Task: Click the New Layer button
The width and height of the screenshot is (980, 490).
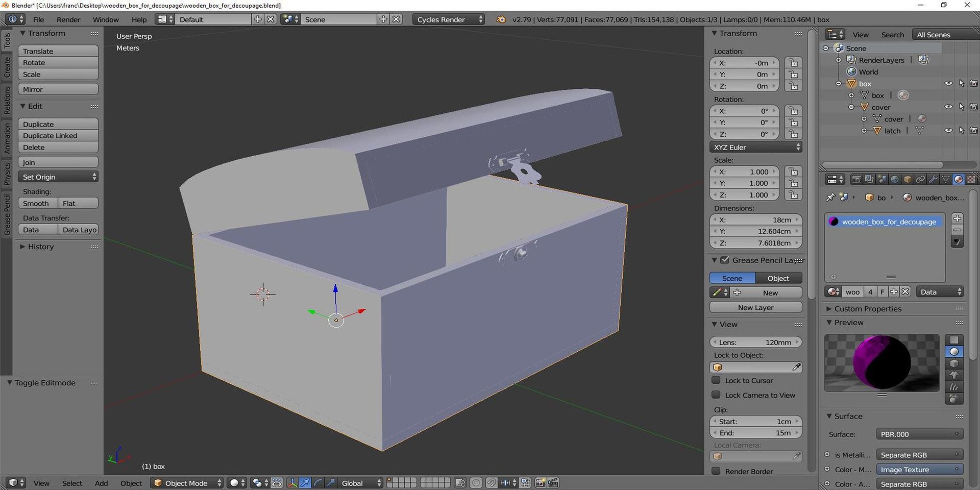Action: pos(755,307)
